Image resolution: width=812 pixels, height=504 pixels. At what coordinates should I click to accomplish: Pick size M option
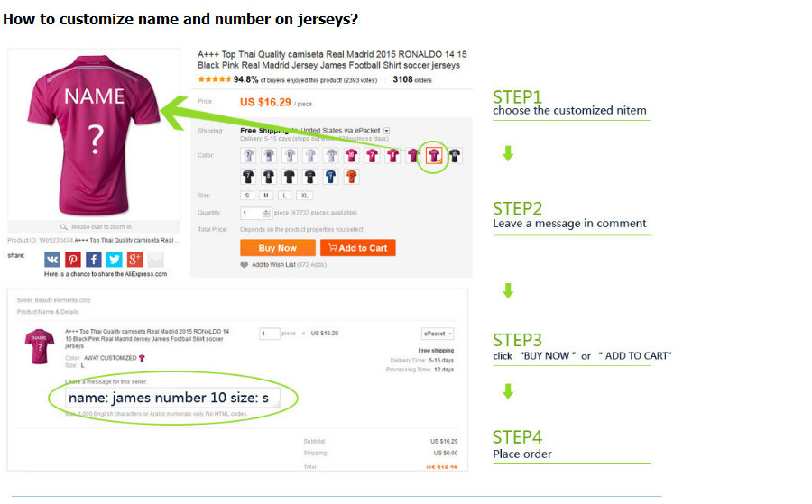(266, 195)
